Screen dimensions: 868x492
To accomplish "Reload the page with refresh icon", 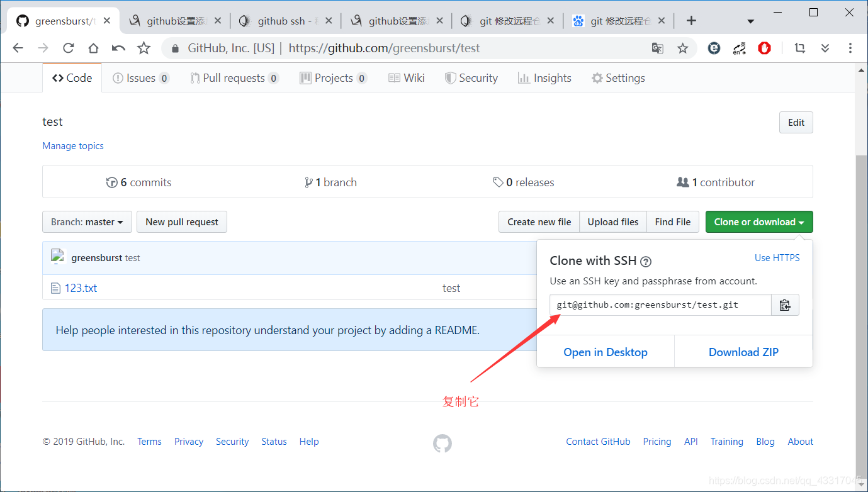I will 69,48.
